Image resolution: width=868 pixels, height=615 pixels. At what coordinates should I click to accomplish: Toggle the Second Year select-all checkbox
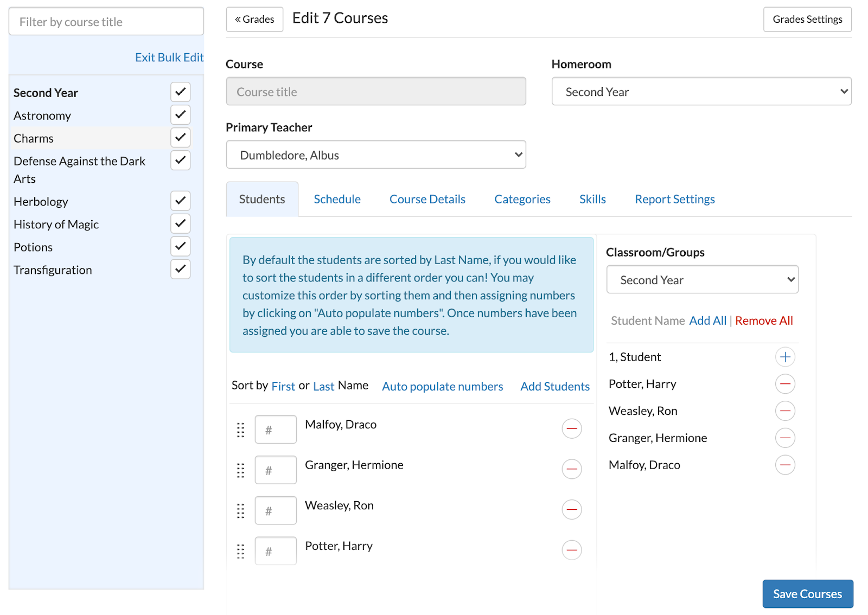[x=180, y=92]
